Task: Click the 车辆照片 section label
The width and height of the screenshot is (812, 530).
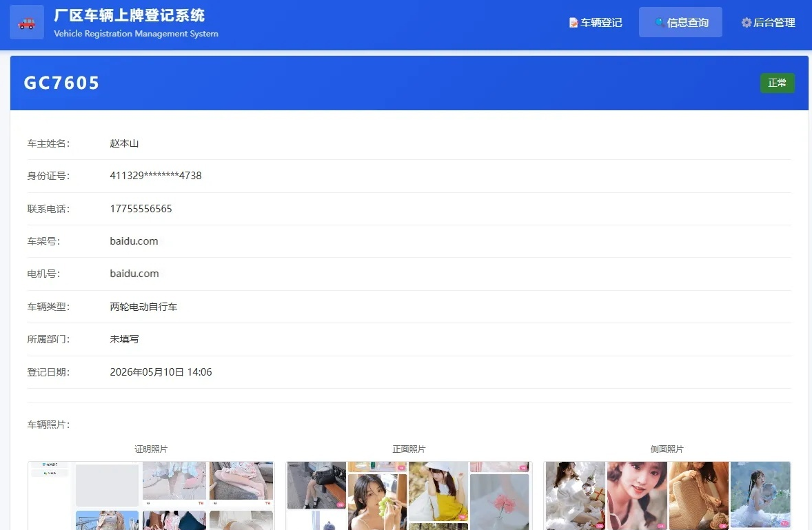Action: (48, 425)
